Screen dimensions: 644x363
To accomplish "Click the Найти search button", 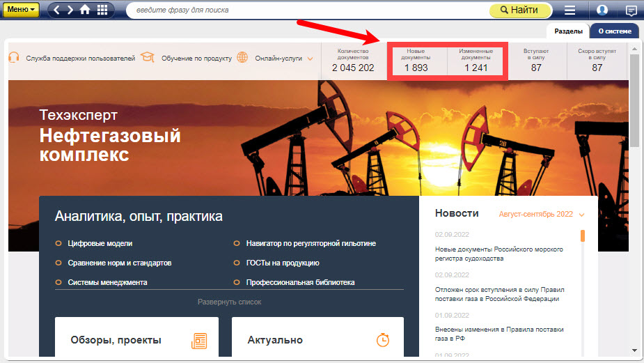I will click(520, 10).
